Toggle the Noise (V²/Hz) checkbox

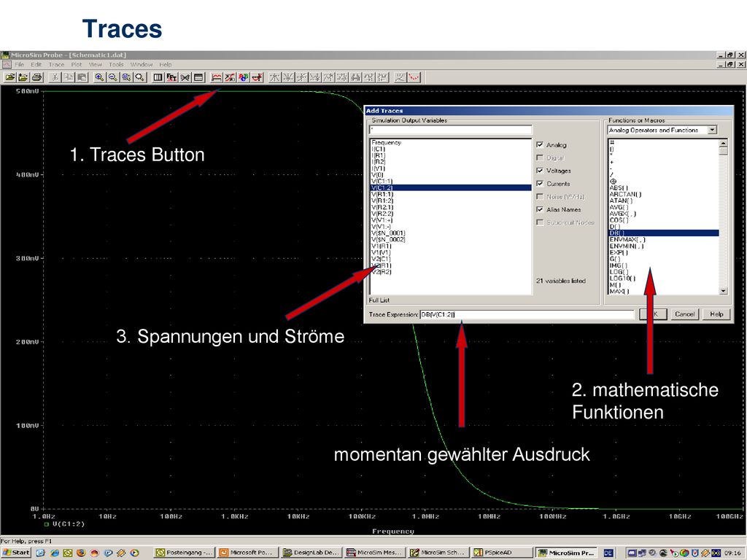click(540, 196)
